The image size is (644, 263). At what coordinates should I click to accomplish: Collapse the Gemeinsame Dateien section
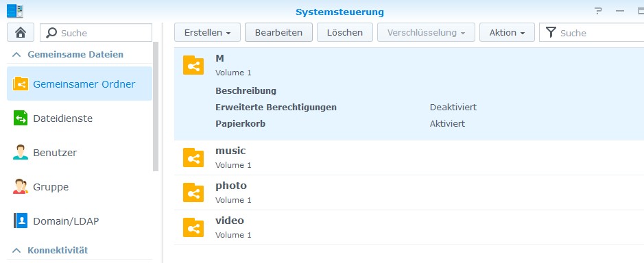click(16, 55)
